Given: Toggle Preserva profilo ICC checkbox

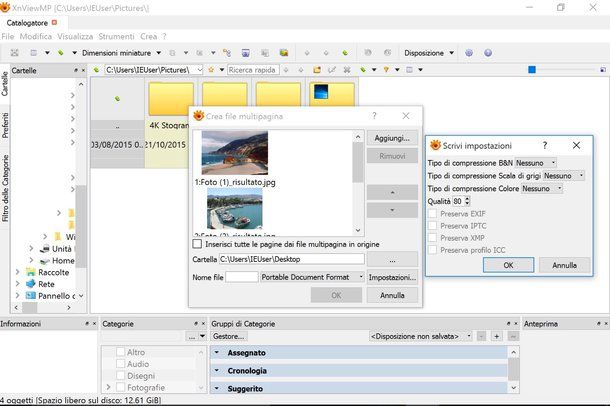Looking at the screenshot, I should (432, 250).
